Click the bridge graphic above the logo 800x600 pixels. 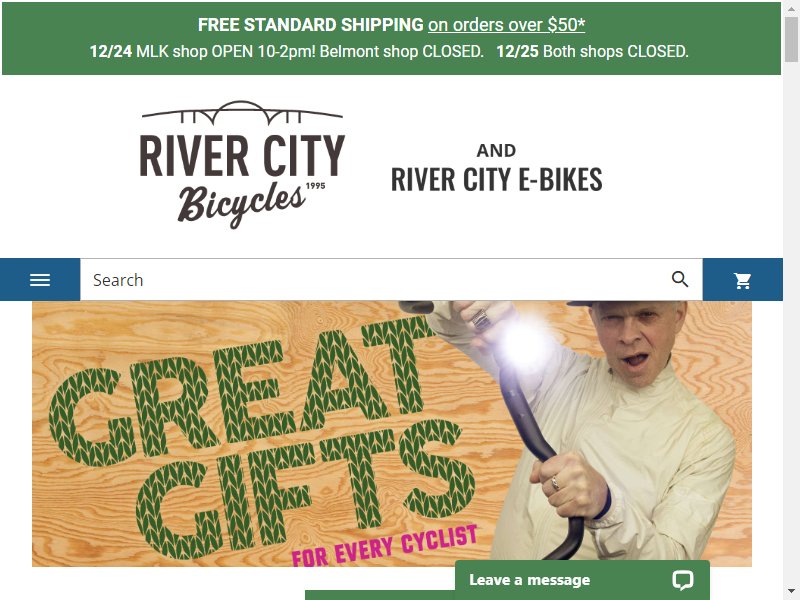tap(242, 112)
